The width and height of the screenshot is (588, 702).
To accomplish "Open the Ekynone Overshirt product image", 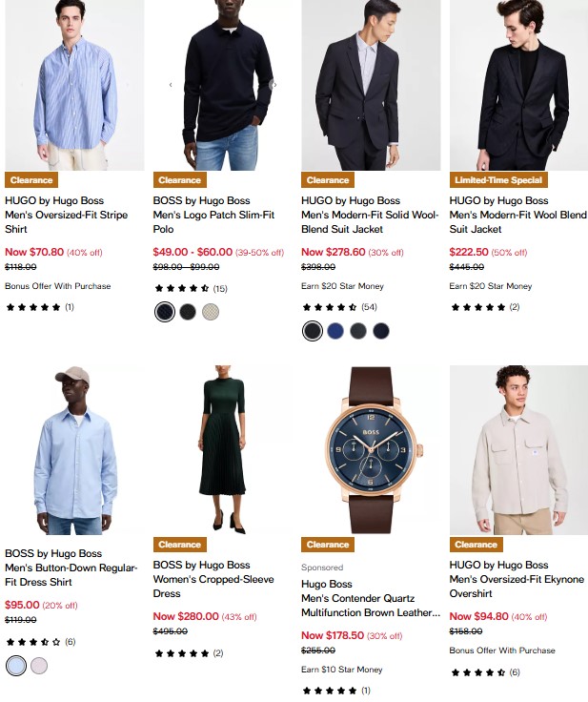I will point(518,450).
